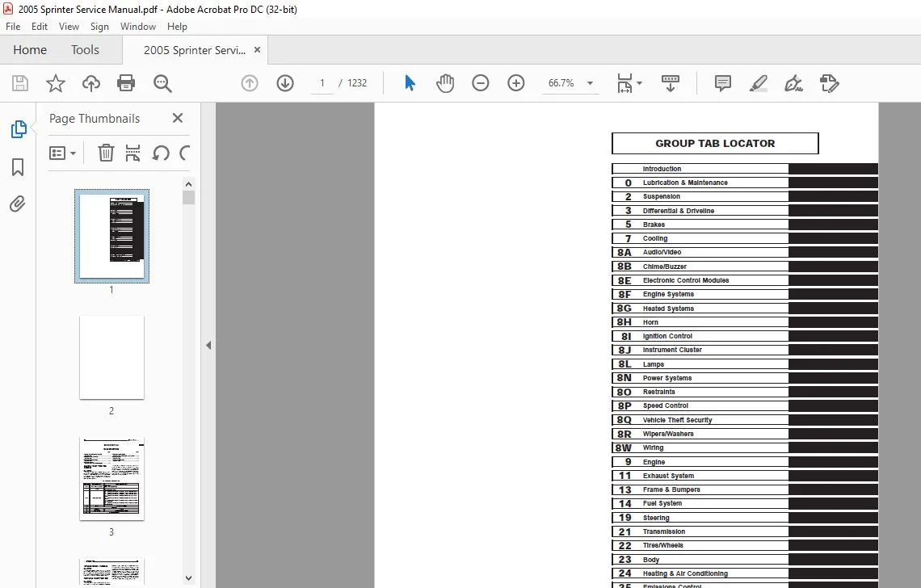Zoom in with plus icon
The width and height of the screenshot is (921, 588).
click(516, 83)
